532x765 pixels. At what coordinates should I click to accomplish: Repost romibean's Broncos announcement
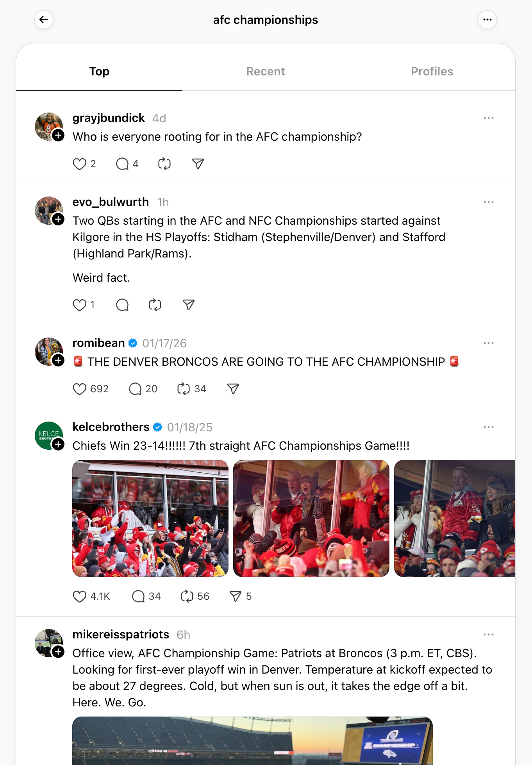pyautogui.click(x=184, y=389)
